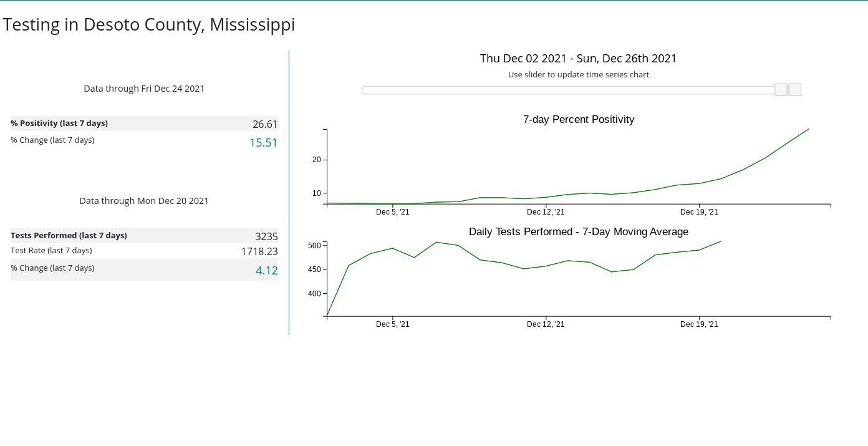Click the 'Testing in Desoto County, Mississippi' heading
This screenshot has height=446, width=868.
click(x=149, y=25)
